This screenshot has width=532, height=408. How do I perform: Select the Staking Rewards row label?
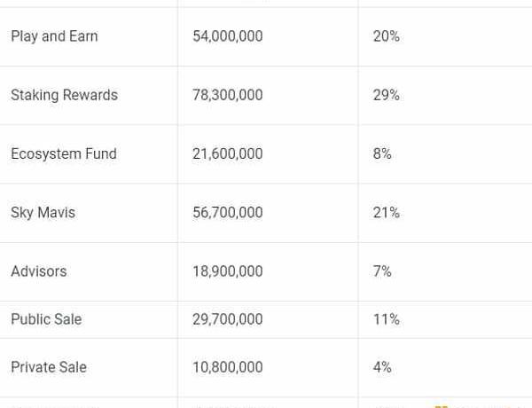pyautogui.click(x=64, y=95)
